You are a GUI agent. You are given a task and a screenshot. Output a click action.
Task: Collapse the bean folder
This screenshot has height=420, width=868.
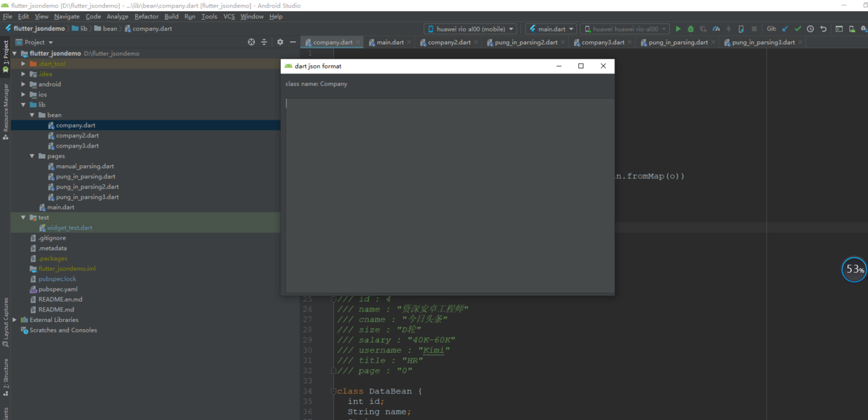click(32, 115)
